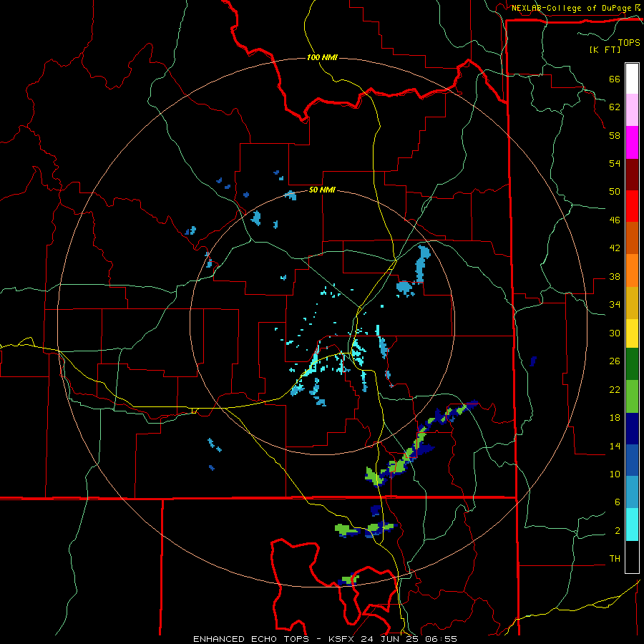Click the legend value "46"
The width and height of the screenshot is (644, 644).
pos(615,220)
